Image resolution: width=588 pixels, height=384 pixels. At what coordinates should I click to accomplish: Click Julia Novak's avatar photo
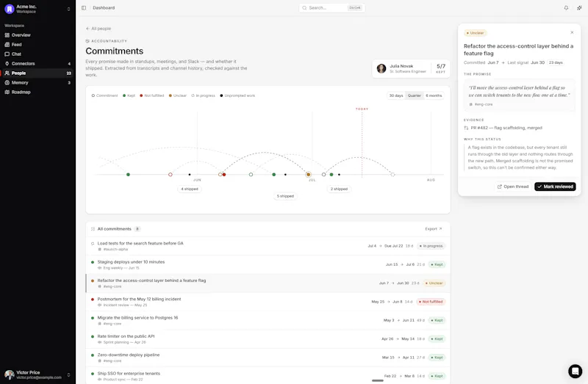click(381, 68)
